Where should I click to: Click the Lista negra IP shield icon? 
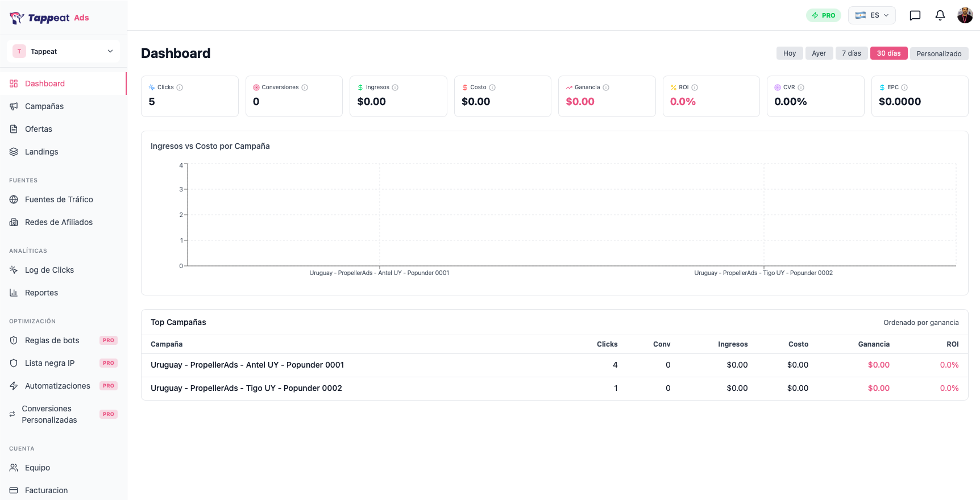pos(14,363)
